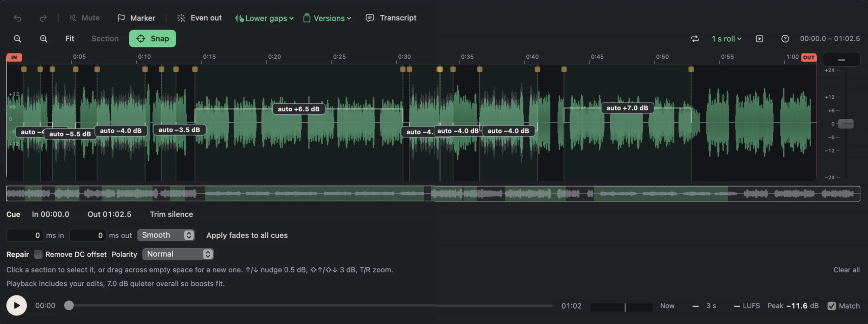Click the OUT cue flag
The height and width of the screenshot is (324, 868).
tap(809, 57)
